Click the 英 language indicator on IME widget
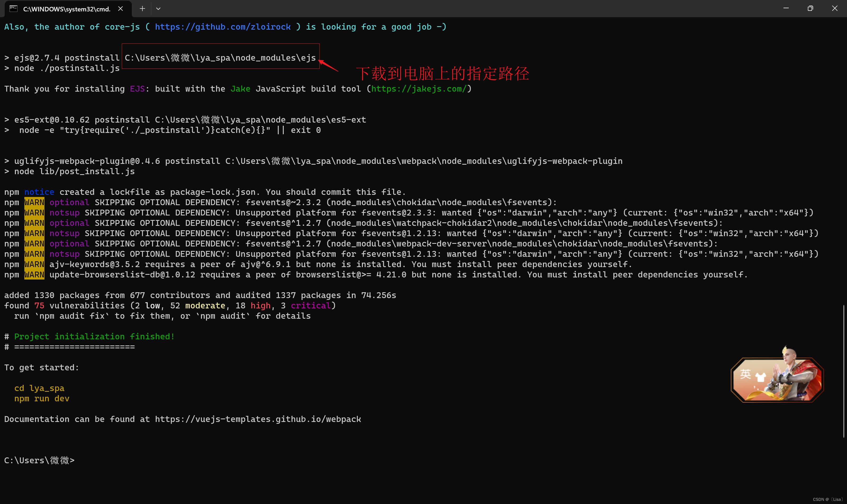The image size is (847, 504). (745, 374)
